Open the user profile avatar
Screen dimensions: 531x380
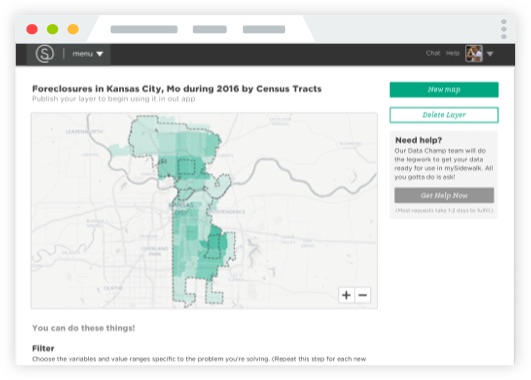pyautogui.click(x=474, y=54)
